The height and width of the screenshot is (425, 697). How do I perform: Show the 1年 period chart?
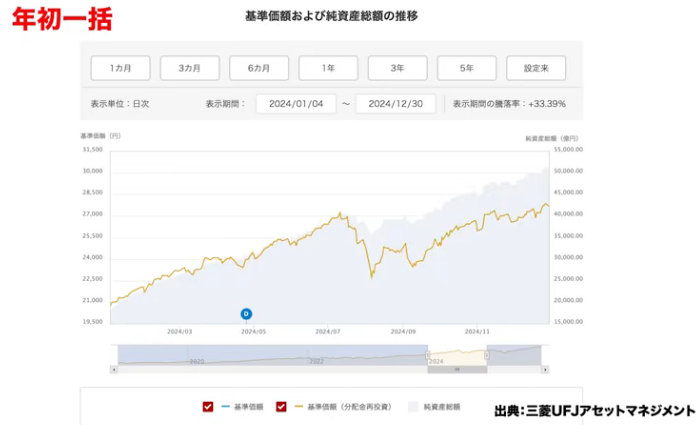coord(327,68)
